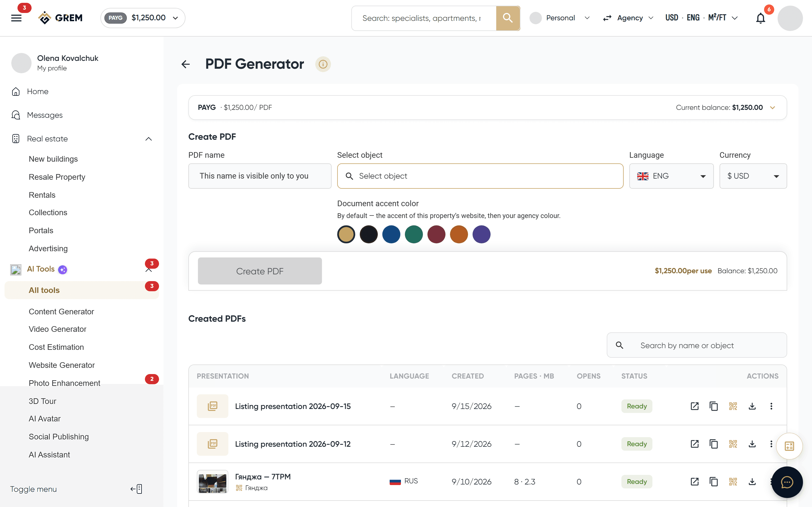Open Website Generator in sidebar

click(61, 365)
